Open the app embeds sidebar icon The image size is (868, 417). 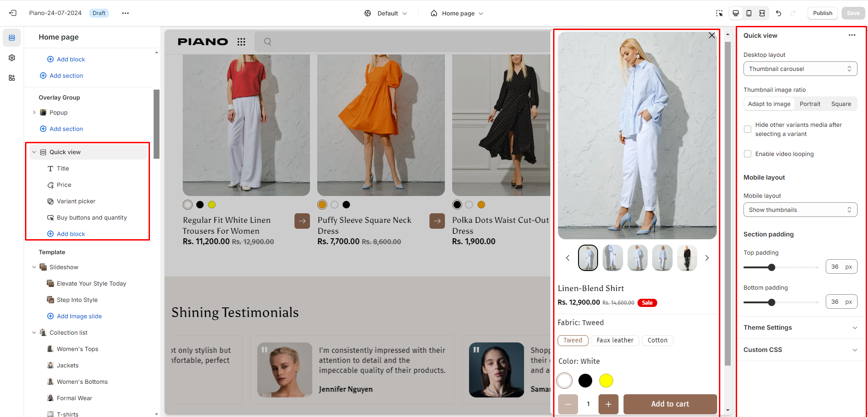click(12, 78)
